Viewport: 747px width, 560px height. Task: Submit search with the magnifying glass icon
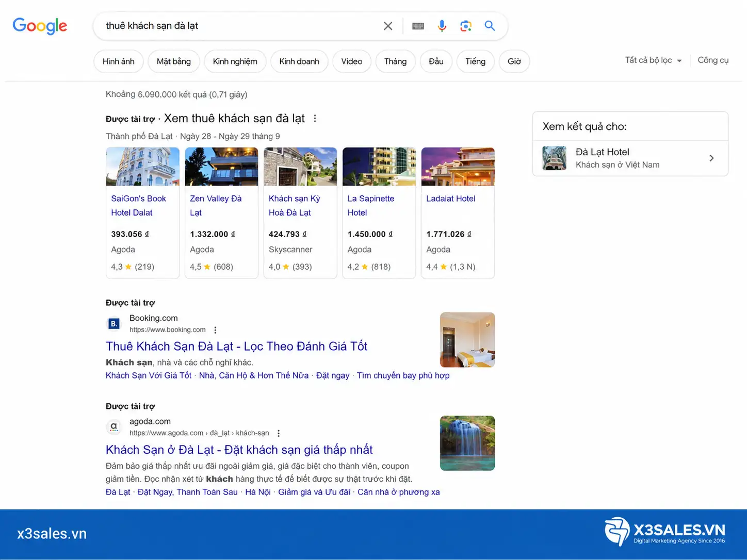490,26
